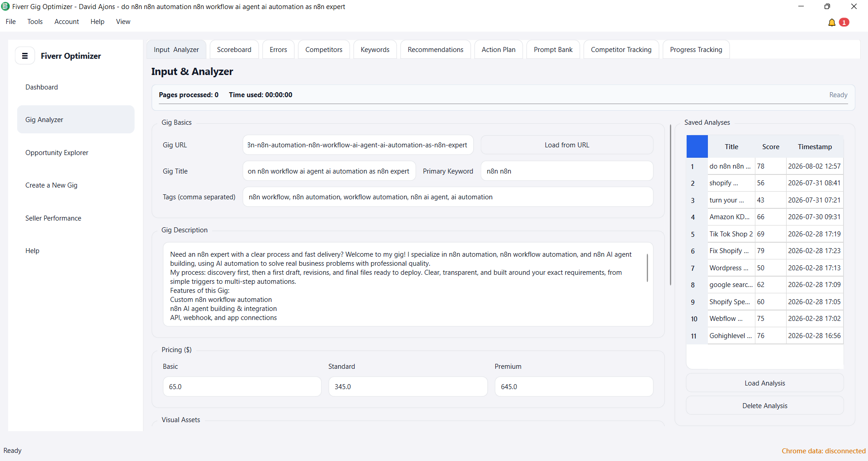Select row header number 4
Viewport: 868px width, 461px height.
(697, 217)
